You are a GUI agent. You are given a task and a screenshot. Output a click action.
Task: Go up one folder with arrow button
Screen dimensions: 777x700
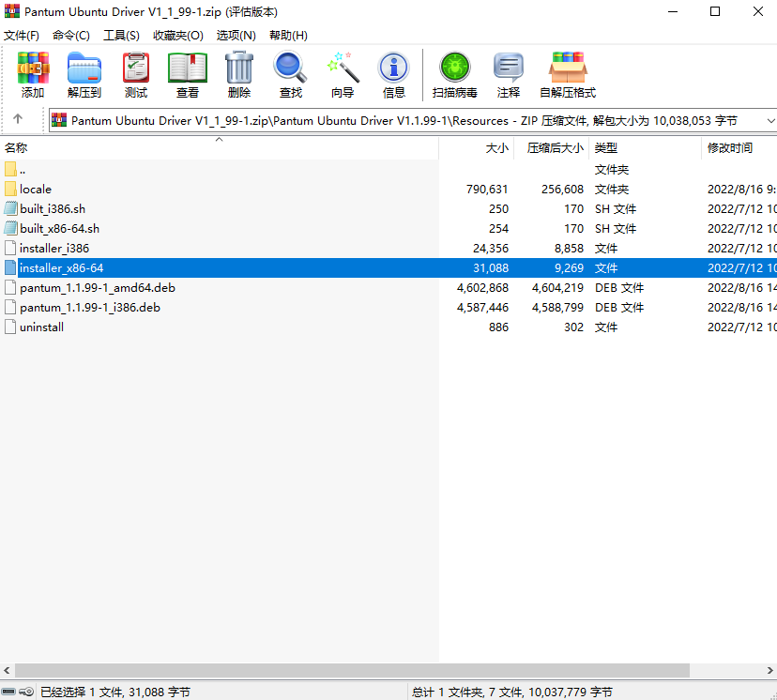[x=18, y=120]
